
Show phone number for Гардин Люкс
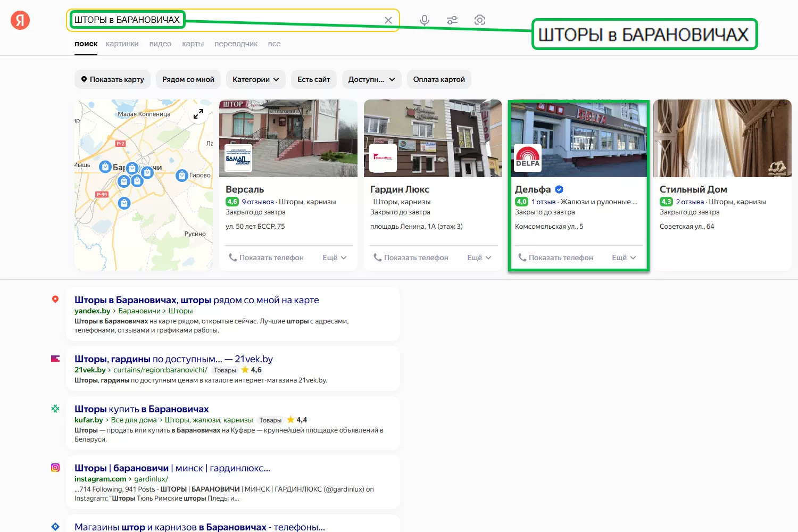coord(411,257)
